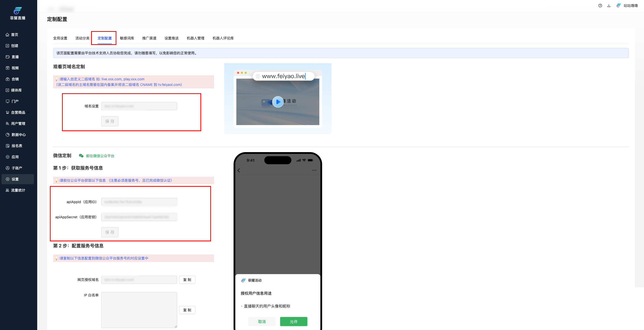Click the download icon in header
644x330 pixels.
click(609, 6)
